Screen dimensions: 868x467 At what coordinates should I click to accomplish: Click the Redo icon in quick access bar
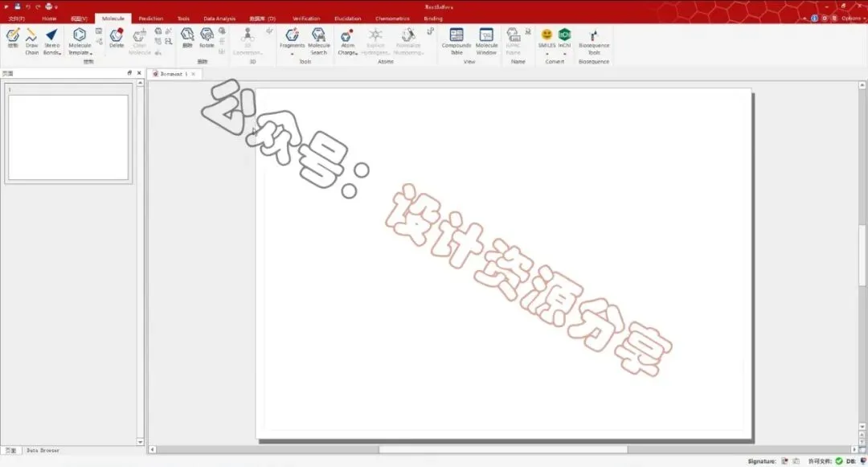[38, 6]
